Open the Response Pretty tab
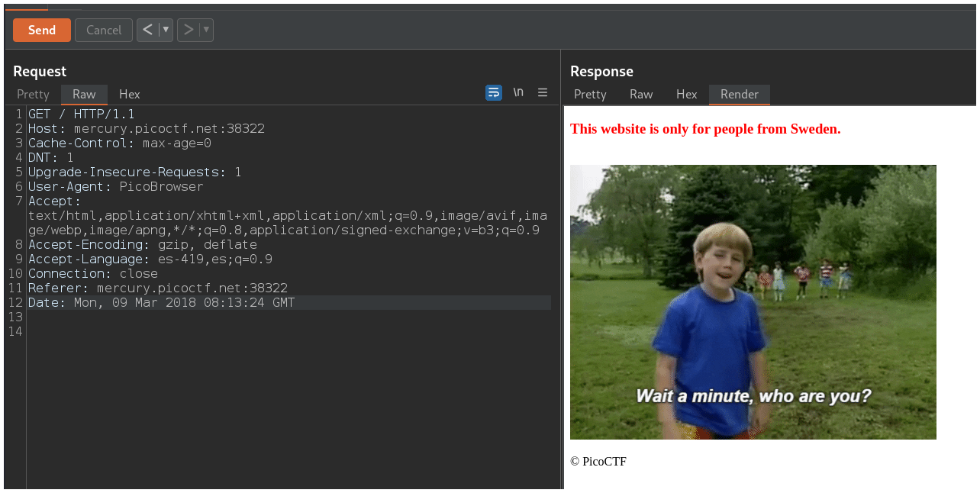 [x=590, y=94]
